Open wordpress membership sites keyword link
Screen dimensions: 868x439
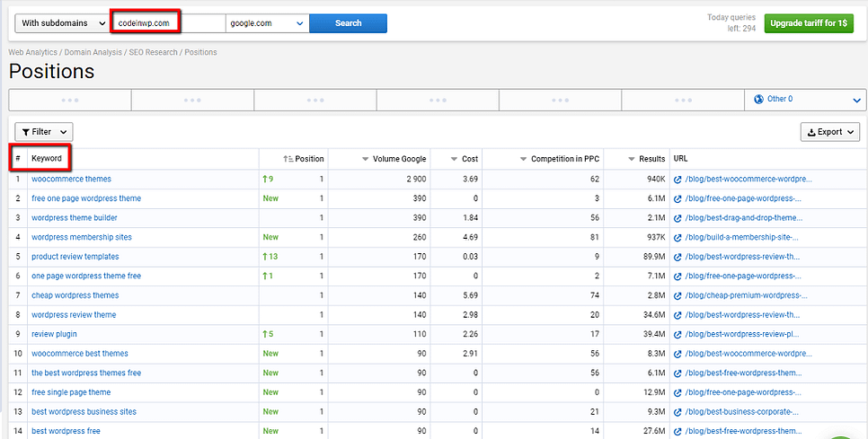tap(81, 237)
